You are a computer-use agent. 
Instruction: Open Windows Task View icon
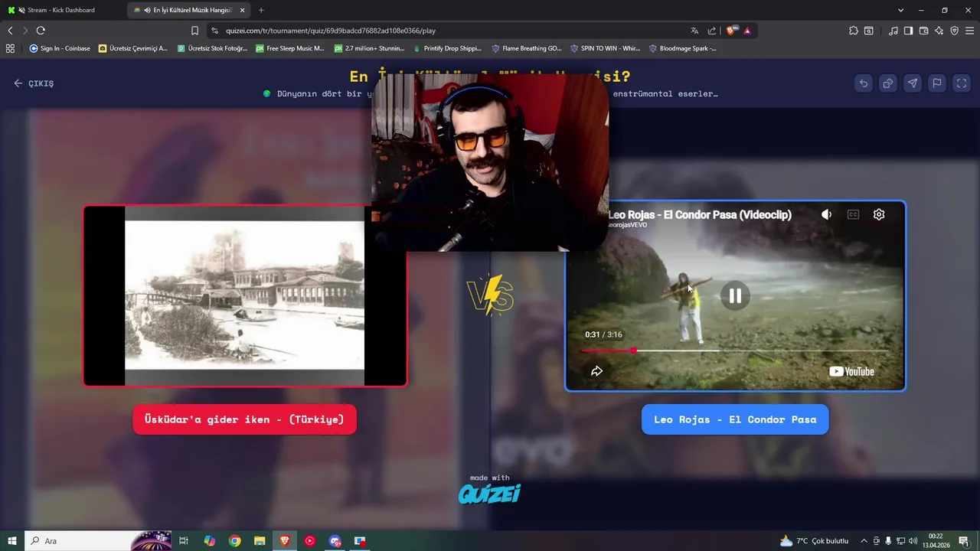[184, 541]
